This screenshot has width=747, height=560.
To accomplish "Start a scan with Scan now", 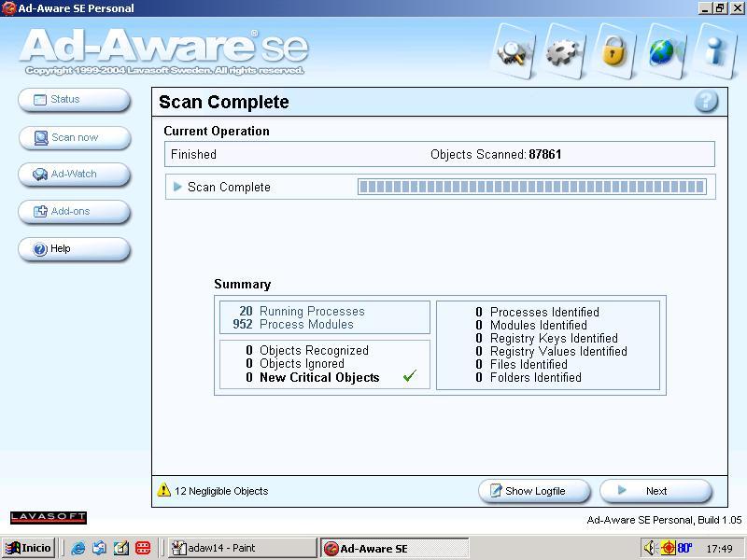I will coord(75,137).
